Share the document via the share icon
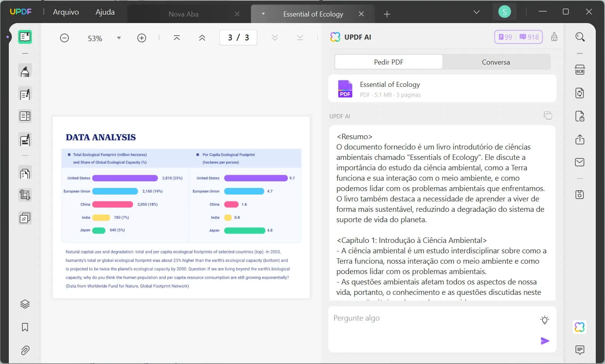Viewport: 605px width, 364px height. coord(580,139)
